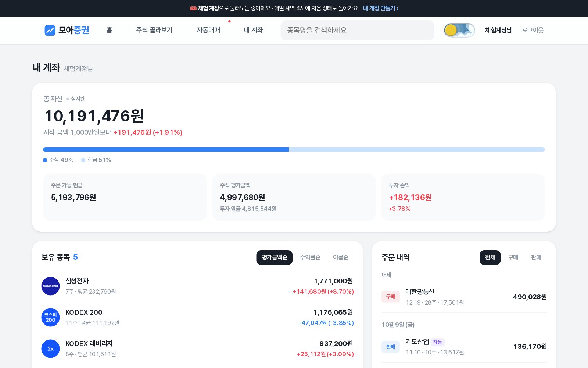Open the 홈 menu
This screenshot has height=368, width=588.
[x=109, y=30]
